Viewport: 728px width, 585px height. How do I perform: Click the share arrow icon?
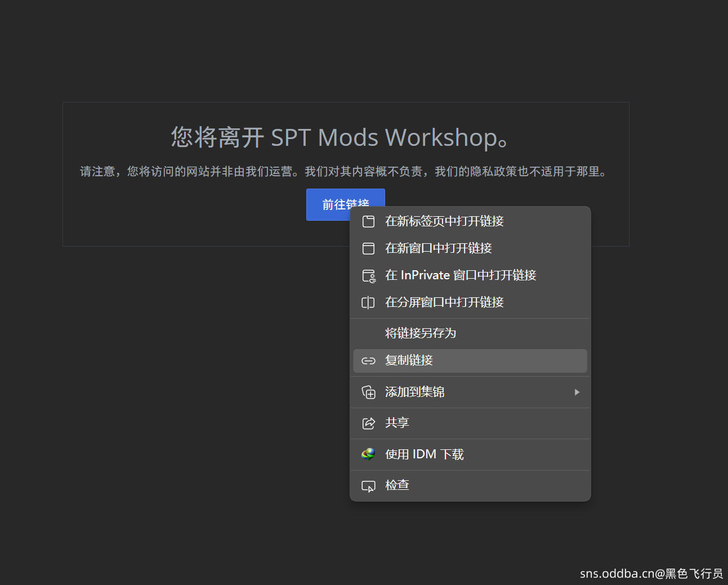point(368,423)
